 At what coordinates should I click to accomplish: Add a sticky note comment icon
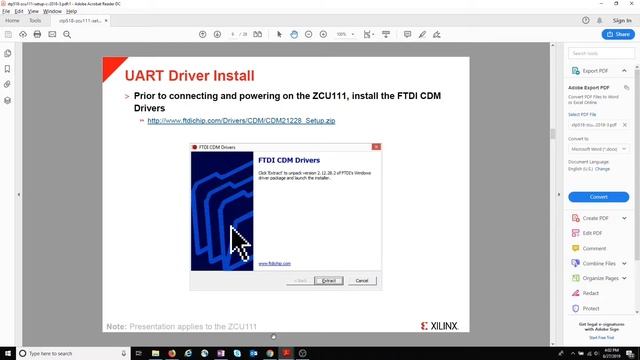click(x=407, y=35)
